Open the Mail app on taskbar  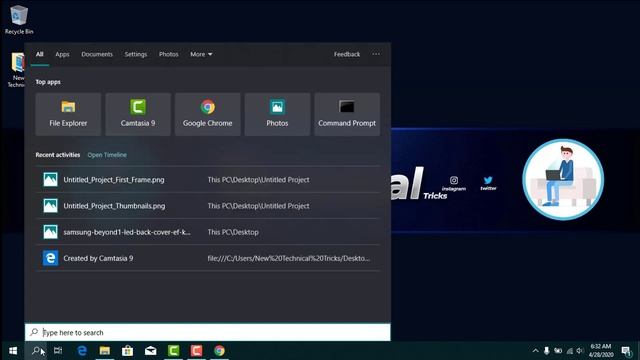(151, 351)
